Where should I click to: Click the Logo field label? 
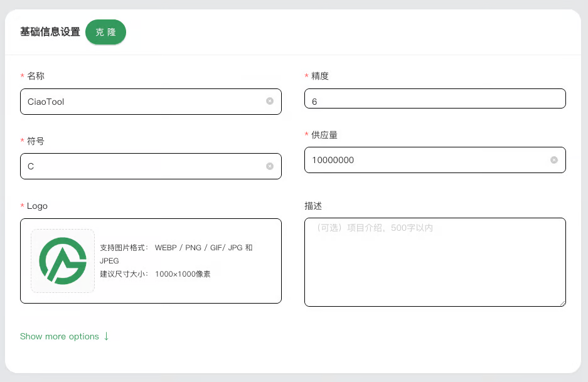coord(37,206)
